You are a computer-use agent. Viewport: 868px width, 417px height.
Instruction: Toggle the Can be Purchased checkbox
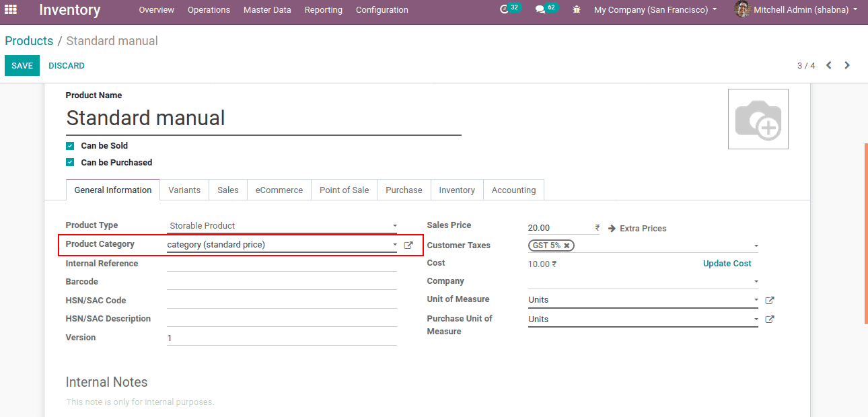click(x=70, y=163)
